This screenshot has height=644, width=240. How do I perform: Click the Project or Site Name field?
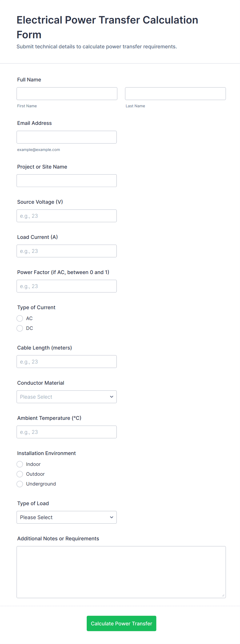pos(67,180)
